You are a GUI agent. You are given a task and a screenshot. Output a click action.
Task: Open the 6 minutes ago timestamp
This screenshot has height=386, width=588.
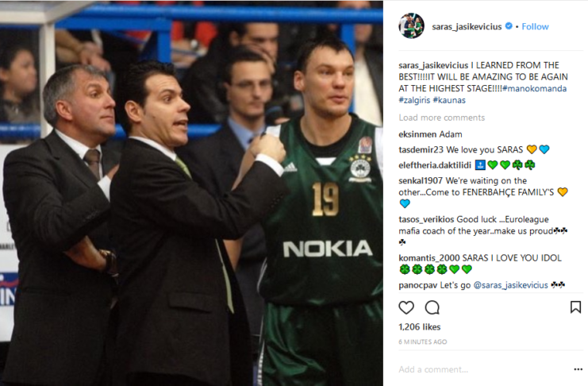(x=423, y=342)
